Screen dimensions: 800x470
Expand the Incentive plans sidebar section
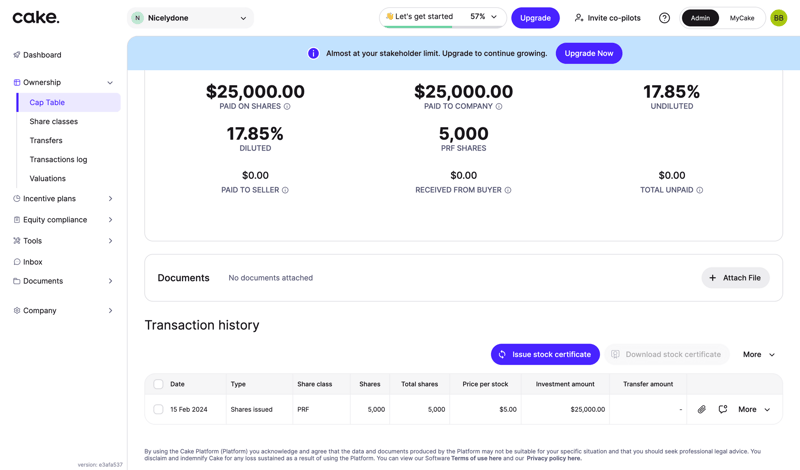[63, 199]
